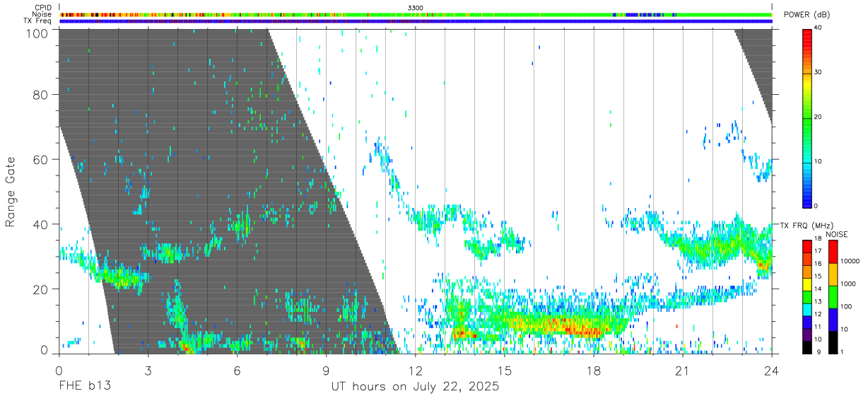Click the Noise row label at top left
The image size is (868, 401).
[43, 14]
